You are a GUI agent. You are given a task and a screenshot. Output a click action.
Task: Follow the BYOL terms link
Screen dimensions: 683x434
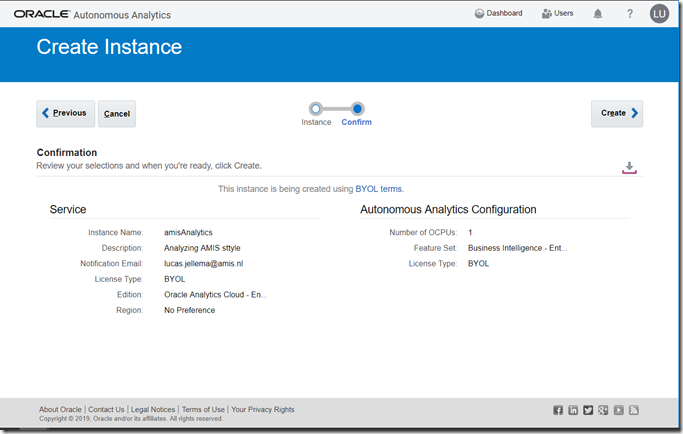[379, 188]
